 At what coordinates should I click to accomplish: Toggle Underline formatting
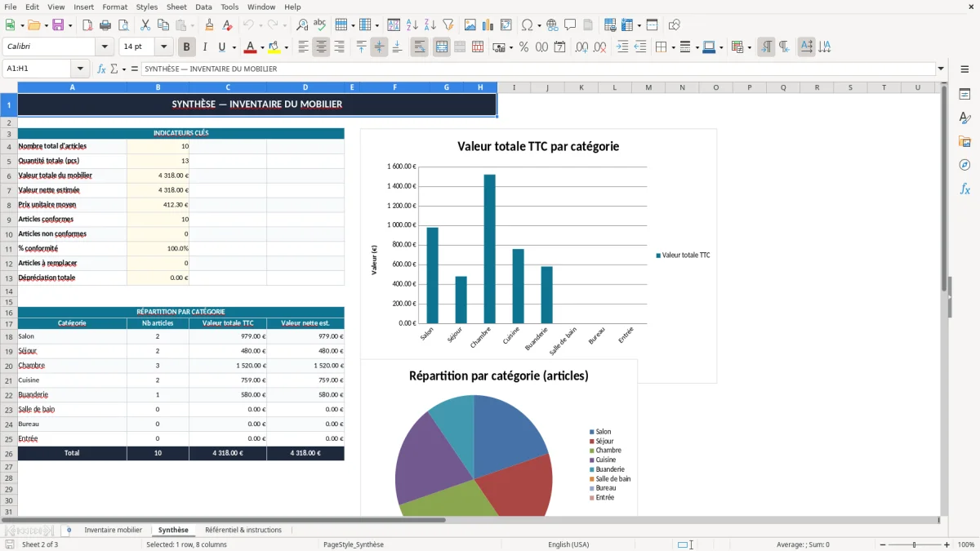[x=221, y=47]
